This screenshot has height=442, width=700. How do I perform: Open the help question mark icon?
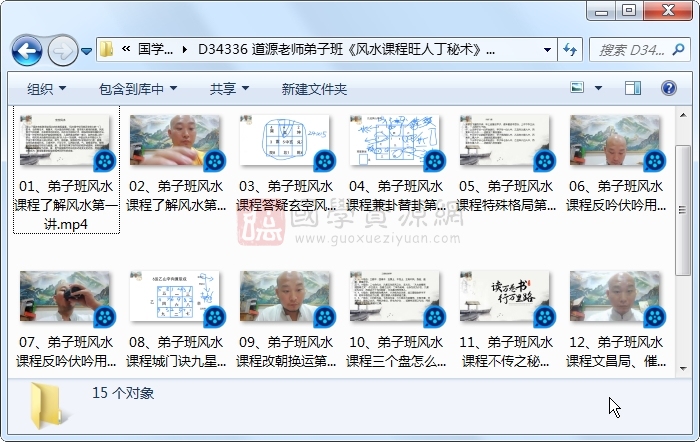click(669, 88)
